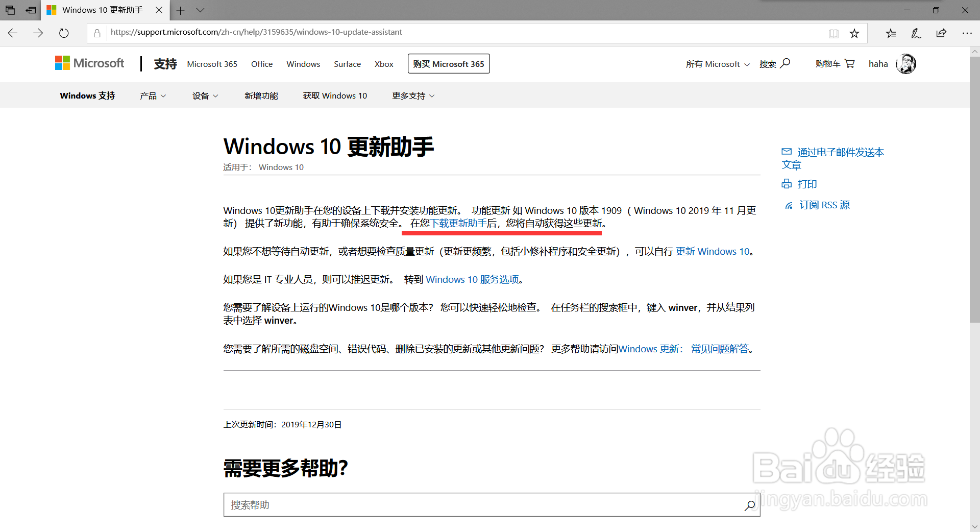
Task: Click magnifier in 搜索帮助 box
Action: point(749,505)
